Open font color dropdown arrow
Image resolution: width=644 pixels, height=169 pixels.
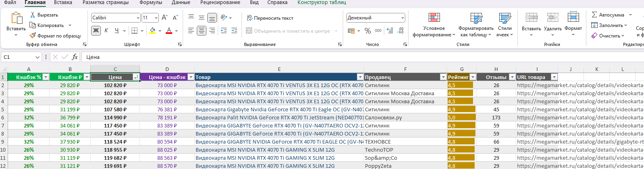point(177,31)
